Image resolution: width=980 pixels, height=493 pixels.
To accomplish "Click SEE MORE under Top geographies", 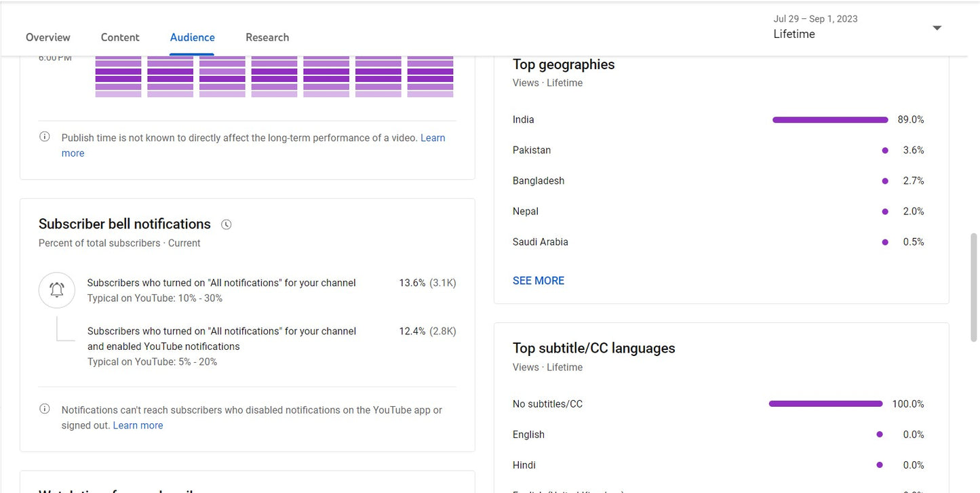I will 538,281.
